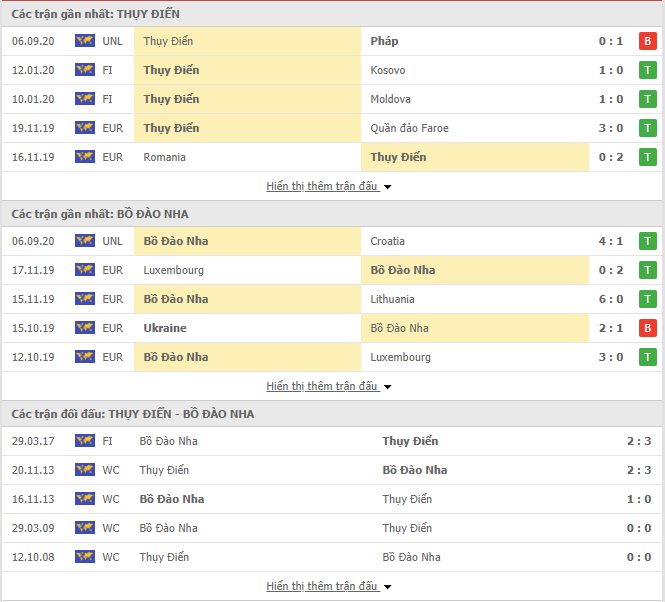The image size is (665, 602).
Task: Click the flag icon on the Ukraine–Bồ Đào Nha row
Action: [85, 328]
